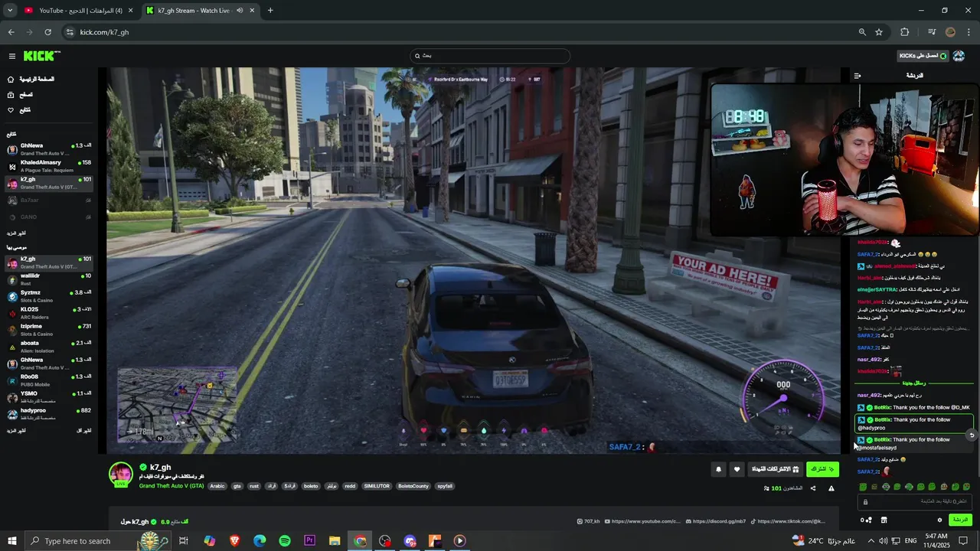Select the SIMILUTOR stream tag
This screenshot has height=551, width=980.
(x=377, y=486)
